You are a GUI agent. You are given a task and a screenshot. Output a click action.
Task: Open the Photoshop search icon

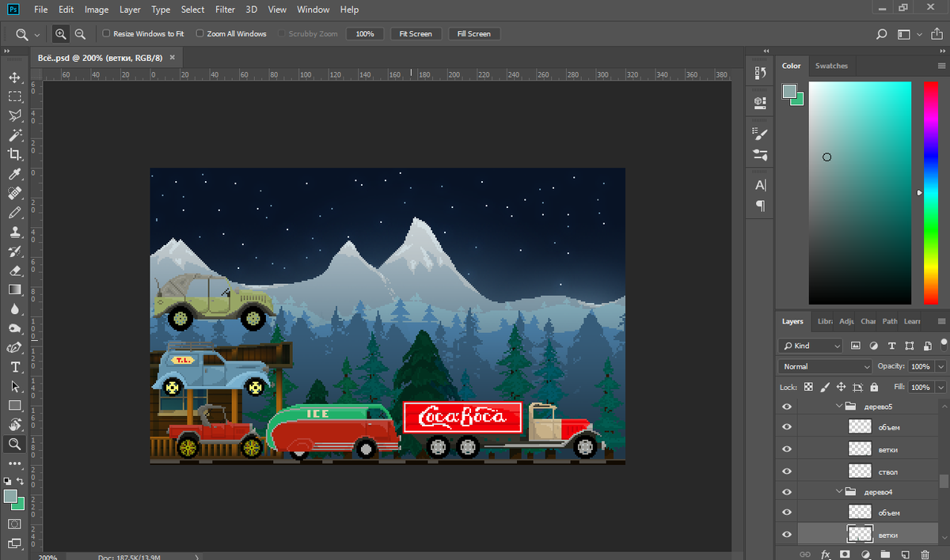[882, 34]
